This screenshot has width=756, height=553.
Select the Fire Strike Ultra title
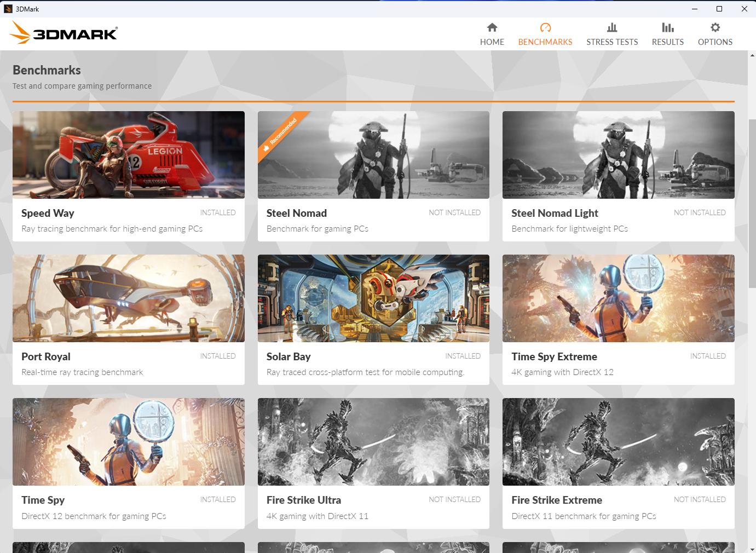[303, 500]
